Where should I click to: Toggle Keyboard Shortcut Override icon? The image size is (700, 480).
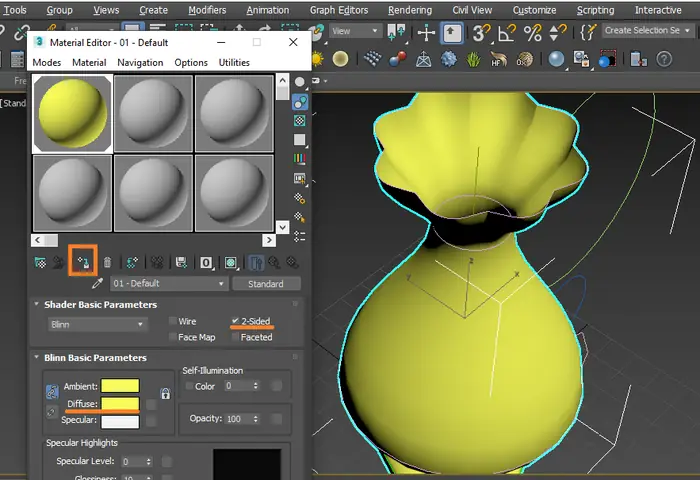[x=452, y=33]
